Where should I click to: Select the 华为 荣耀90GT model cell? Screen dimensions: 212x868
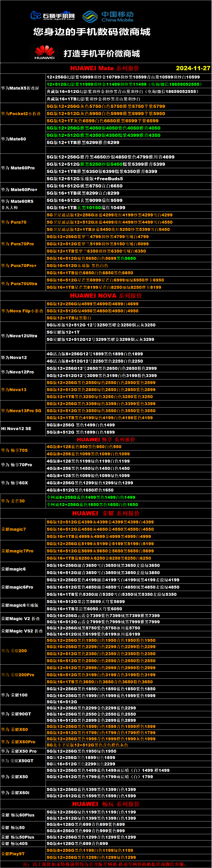23,714
